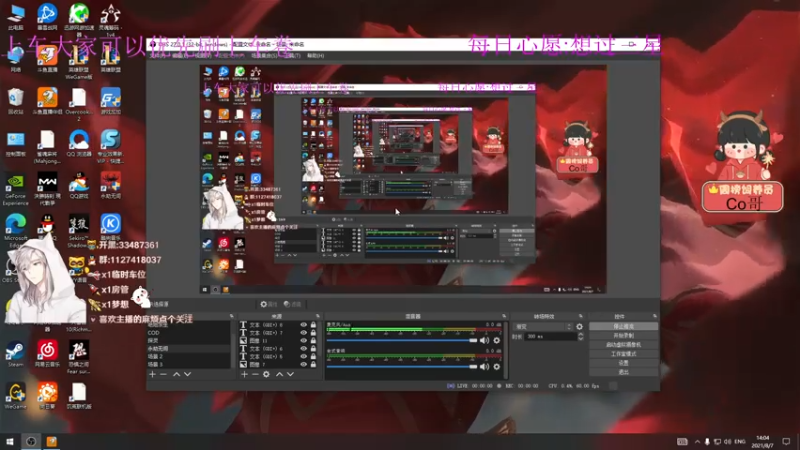Adjust second mixer channel volume slider
The image size is (800, 450).
pyautogui.click(x=402, y=366)
